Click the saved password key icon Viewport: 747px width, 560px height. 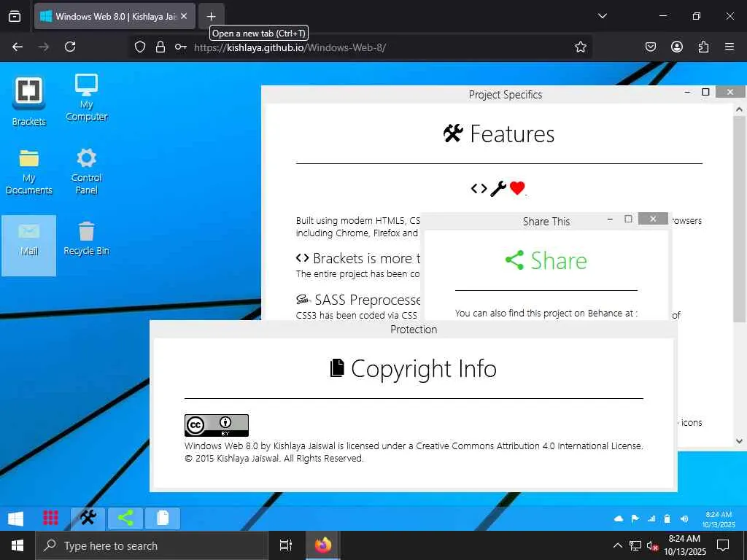click(x=181, y=47)
